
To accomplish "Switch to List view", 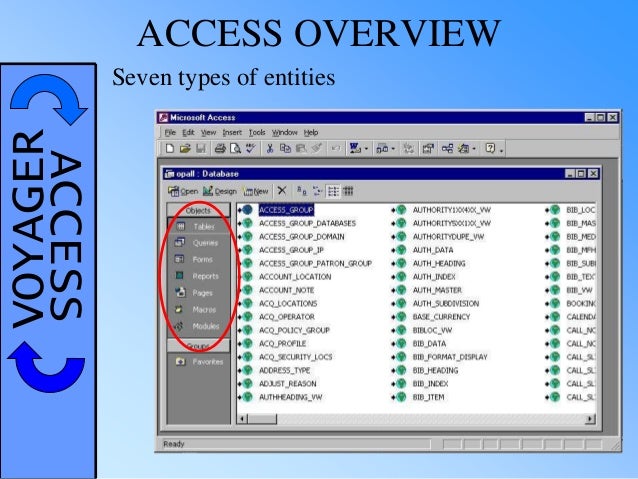I will (333, 191).
